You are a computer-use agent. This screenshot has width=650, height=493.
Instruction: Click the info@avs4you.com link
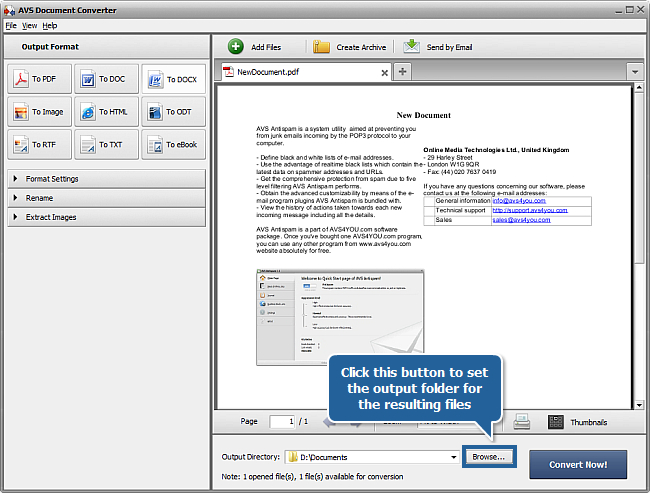(519, 201)
